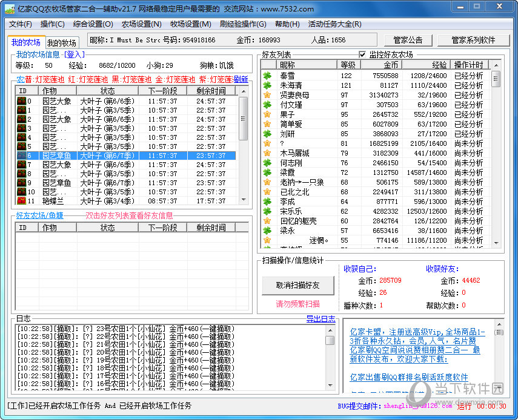Click the friend list scrollbar down arrow
This screenshot has width=518, height=420.
click(x=496, y=243)
